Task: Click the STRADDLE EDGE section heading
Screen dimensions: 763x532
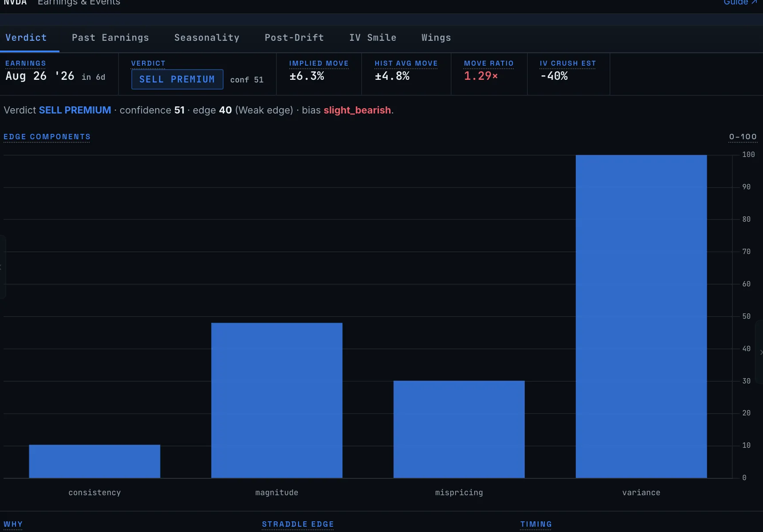Action: coord(298,524)
